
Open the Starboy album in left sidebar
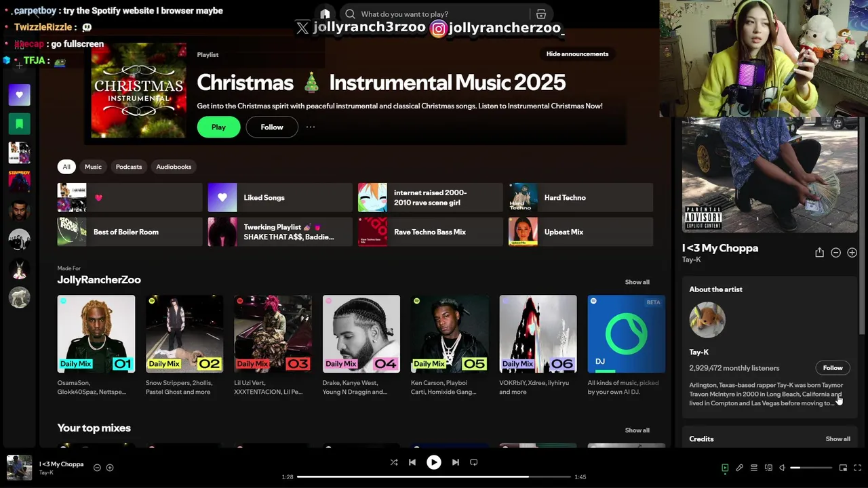click(19, 182)
